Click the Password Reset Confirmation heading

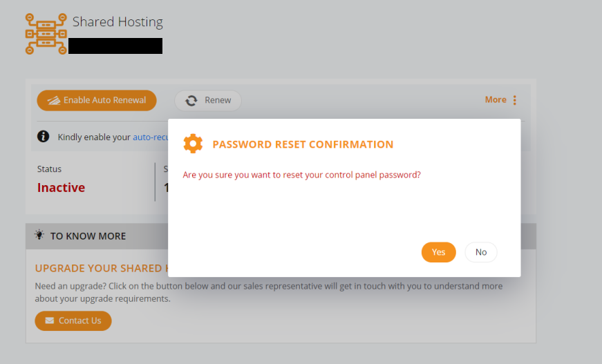[303, 144]
